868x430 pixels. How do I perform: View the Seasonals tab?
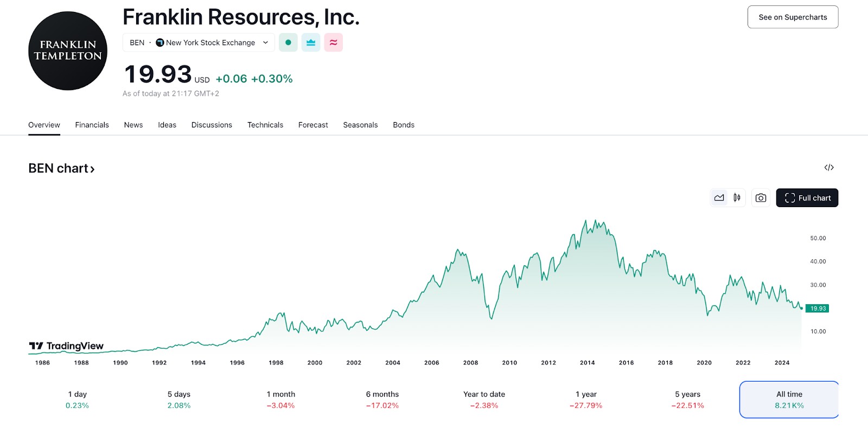[360, 125]
